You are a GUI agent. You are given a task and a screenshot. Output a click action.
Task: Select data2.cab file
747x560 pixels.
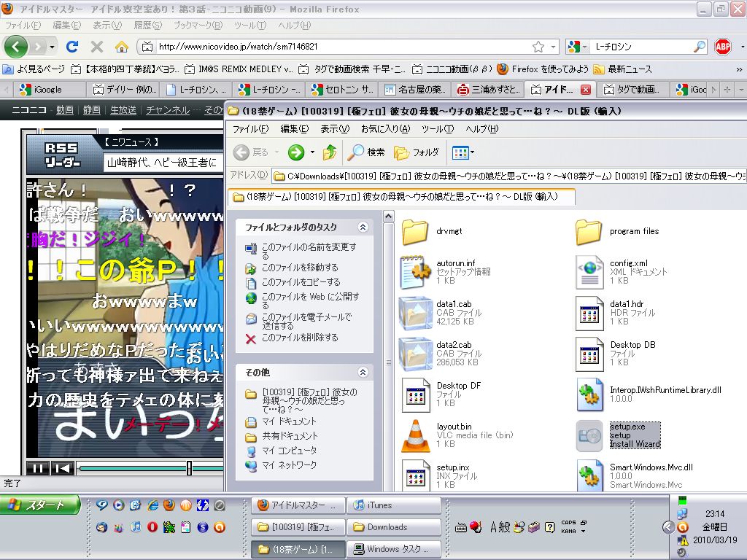pos(441,354)
